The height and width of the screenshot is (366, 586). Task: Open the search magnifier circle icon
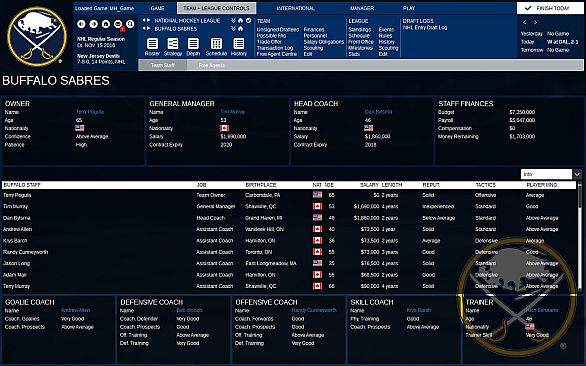130,24
